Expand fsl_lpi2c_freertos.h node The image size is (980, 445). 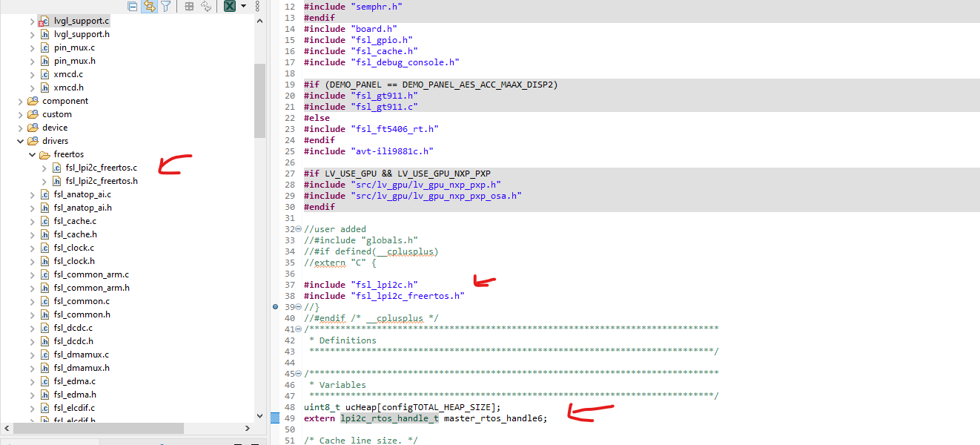[x=44, y=181]
